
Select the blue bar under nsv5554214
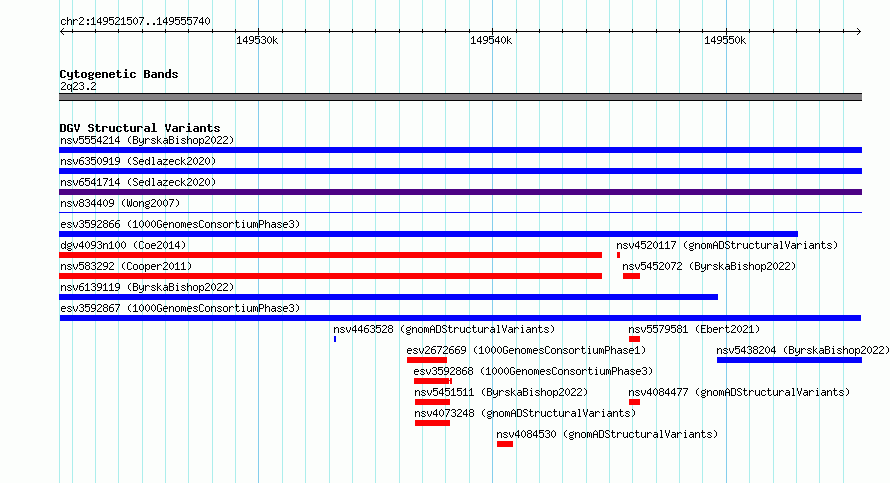tap(460, 150)
